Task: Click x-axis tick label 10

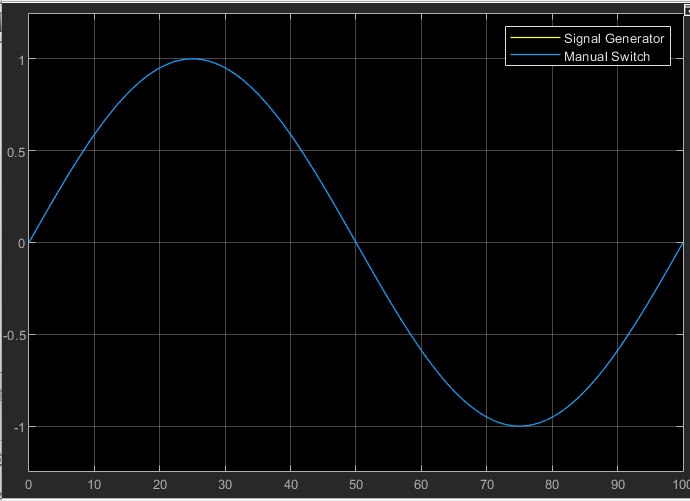Action: coord(94,485)
